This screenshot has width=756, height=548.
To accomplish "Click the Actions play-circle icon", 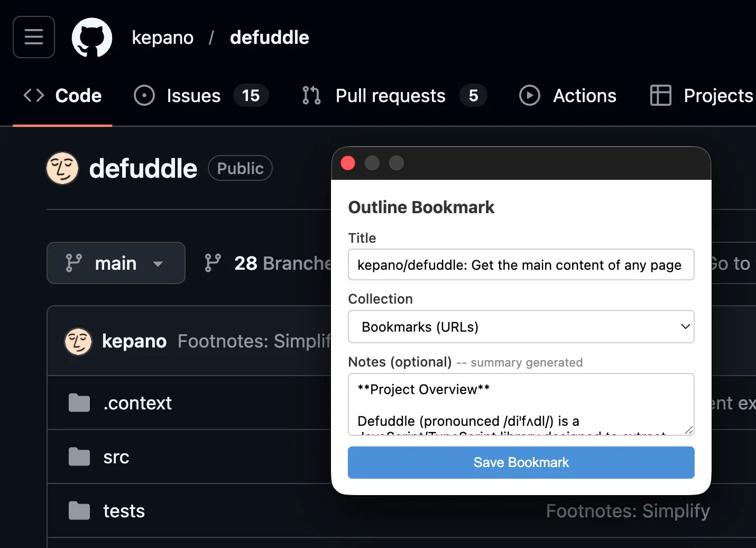I will (529, 95).
